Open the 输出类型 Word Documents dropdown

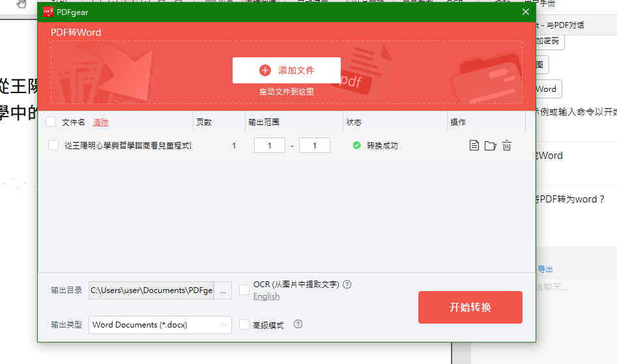160,325
